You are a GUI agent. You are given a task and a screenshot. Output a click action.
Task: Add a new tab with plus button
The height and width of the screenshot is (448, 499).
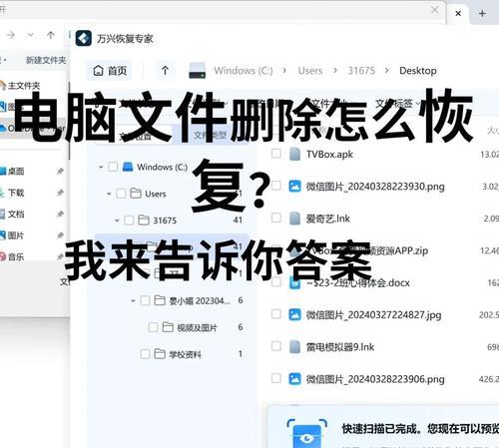click(x=482, y=13)
